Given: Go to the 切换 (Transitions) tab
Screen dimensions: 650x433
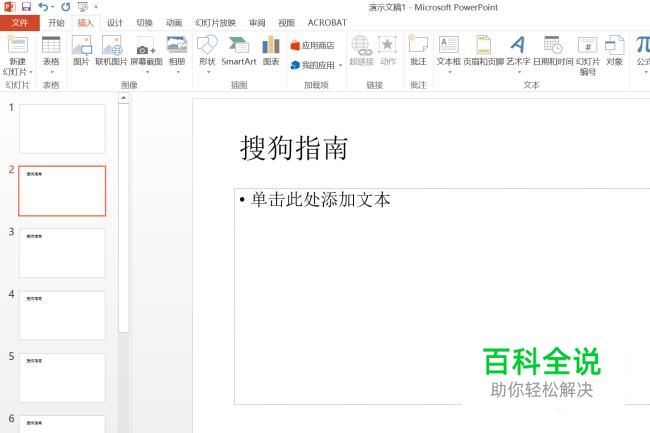Looking at the screenshot, I should tap(144, 23).
